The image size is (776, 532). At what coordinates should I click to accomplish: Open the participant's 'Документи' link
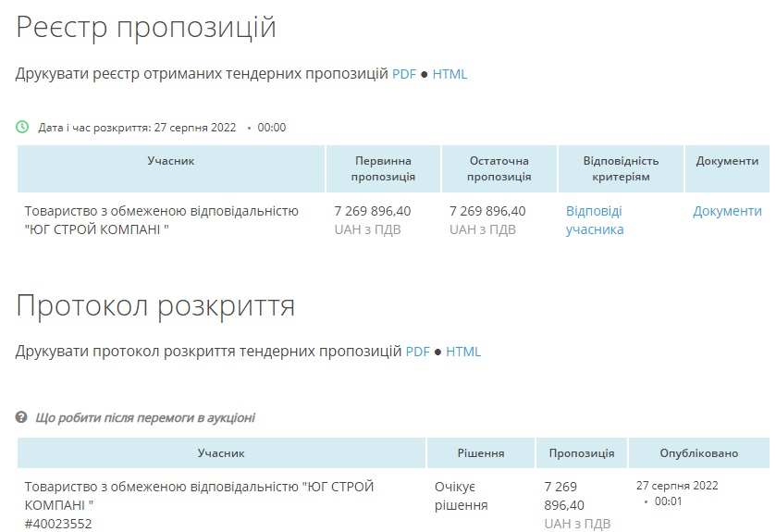pyautogui.click(x=727, y=211)
